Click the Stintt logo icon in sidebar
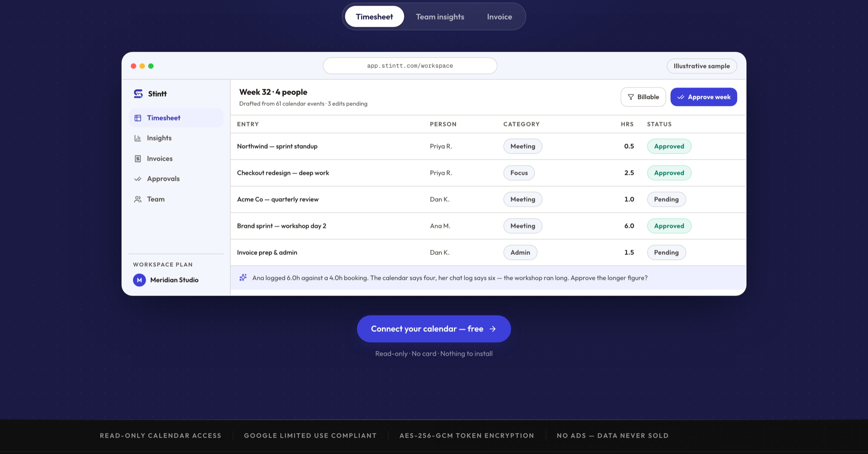 [x=138, y=94]
